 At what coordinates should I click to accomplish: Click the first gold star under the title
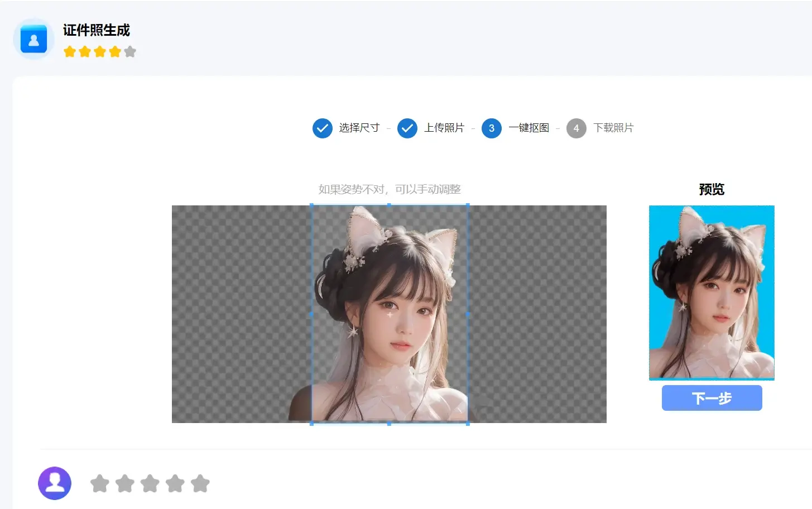[x=70, y=52]
